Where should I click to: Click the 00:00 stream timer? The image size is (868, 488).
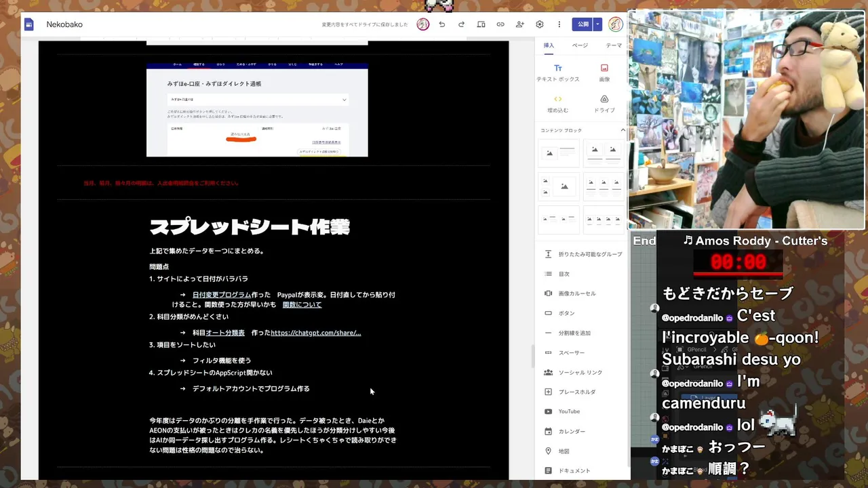coord(738,262)
